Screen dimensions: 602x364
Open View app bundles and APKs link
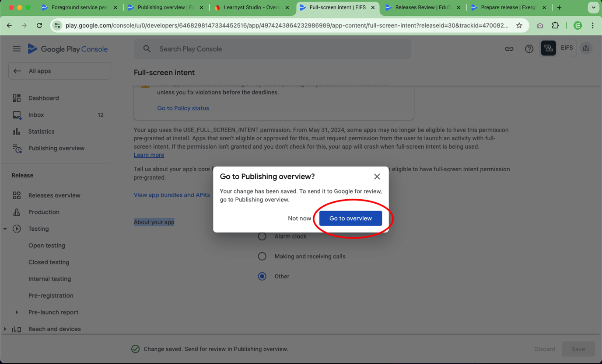[x=172, y=195]
